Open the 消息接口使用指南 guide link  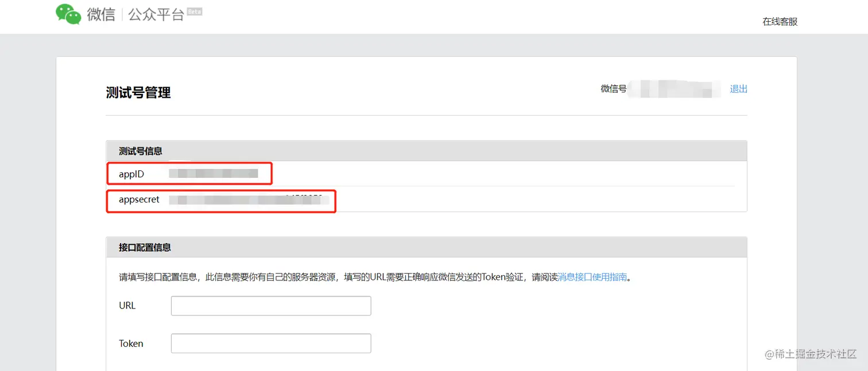click(x=592, y=277)
